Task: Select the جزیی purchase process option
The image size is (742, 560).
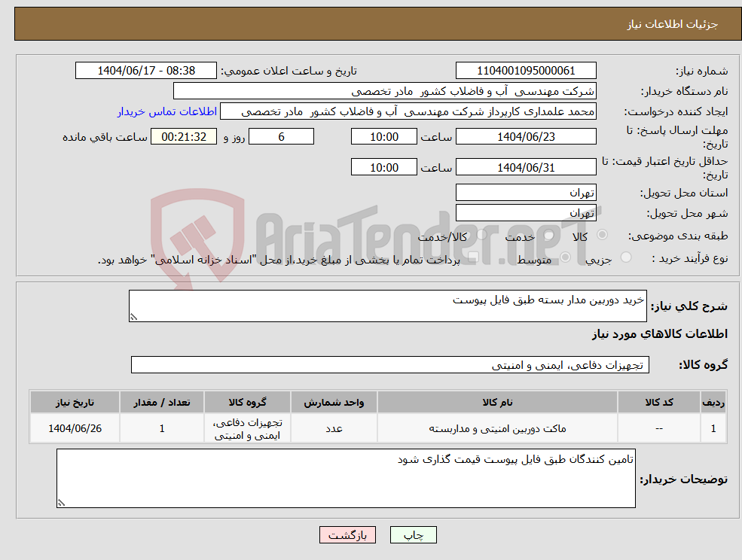Action: [624, 257]
